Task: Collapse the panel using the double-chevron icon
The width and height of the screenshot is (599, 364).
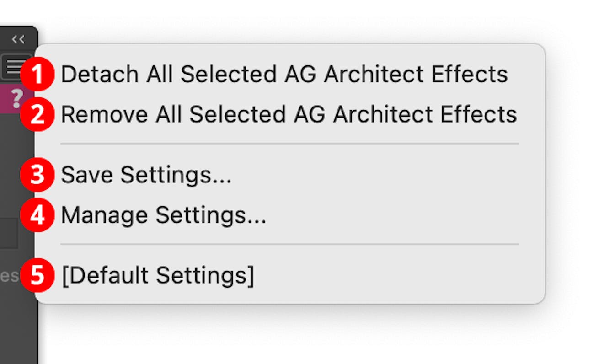Action: click(19, 39)
